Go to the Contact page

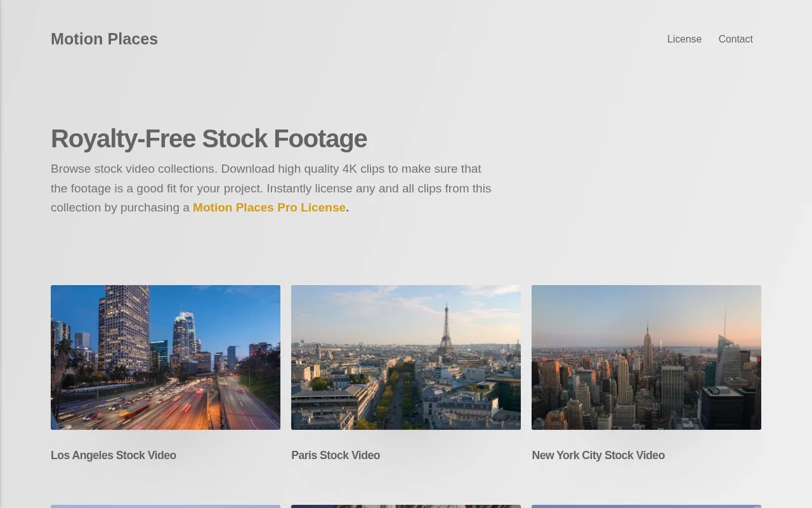735,39
